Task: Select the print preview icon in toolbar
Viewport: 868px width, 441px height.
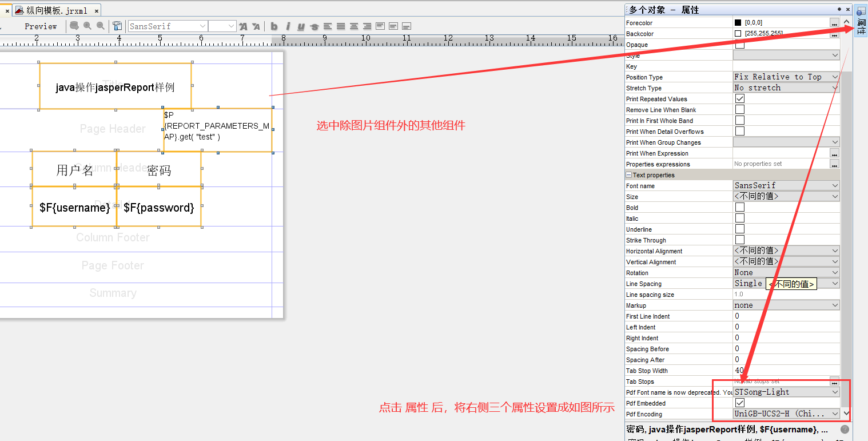Action: [74, 26]
